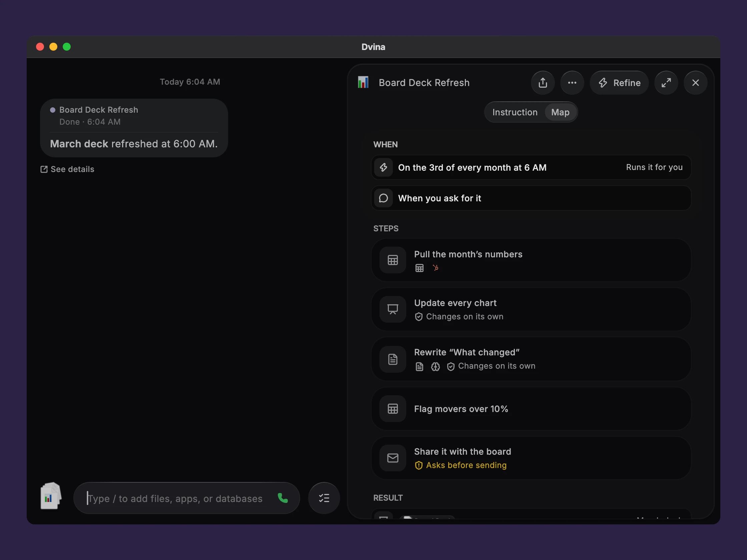Click document icon on Rewrite 'What changed' step

[393, 359]
